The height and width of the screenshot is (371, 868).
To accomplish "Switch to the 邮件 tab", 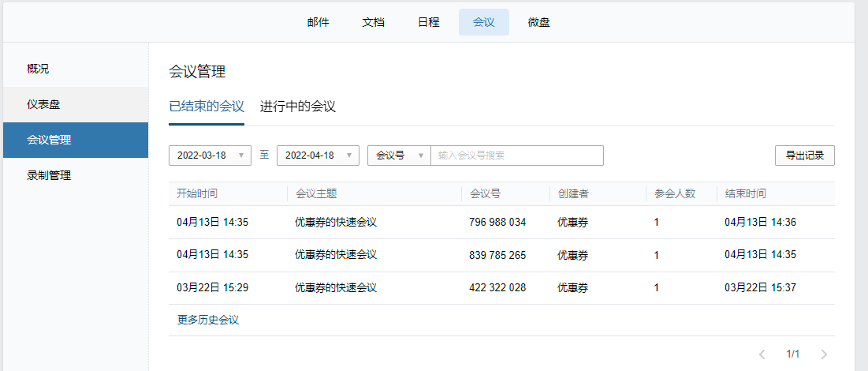I will pos(319,22).
